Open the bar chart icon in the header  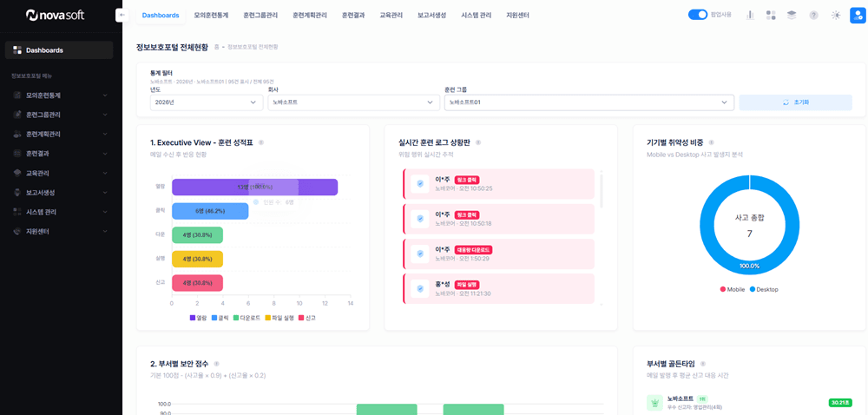tap(751, 15)
